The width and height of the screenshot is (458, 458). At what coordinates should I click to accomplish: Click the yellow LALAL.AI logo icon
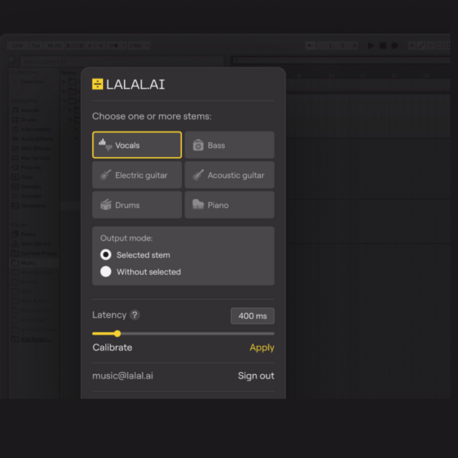click(x=97, y=84)
